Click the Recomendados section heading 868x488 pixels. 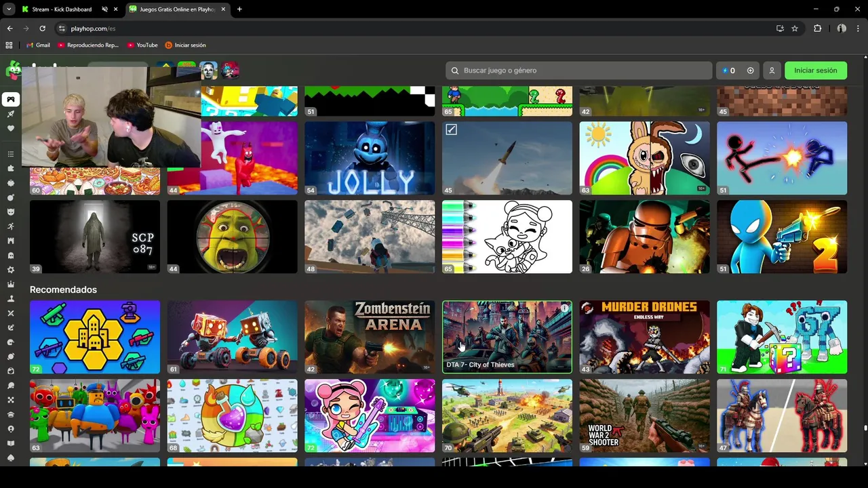tap(63, 289)
